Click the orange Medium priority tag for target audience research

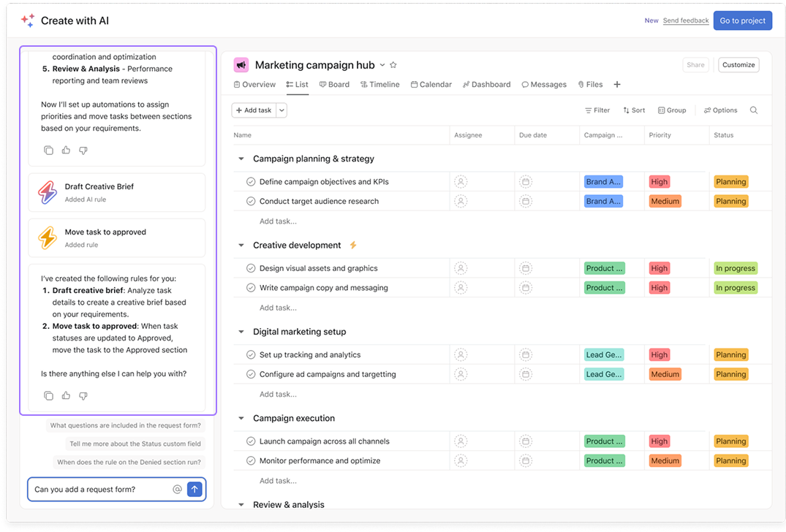click(x=665, y=202)
